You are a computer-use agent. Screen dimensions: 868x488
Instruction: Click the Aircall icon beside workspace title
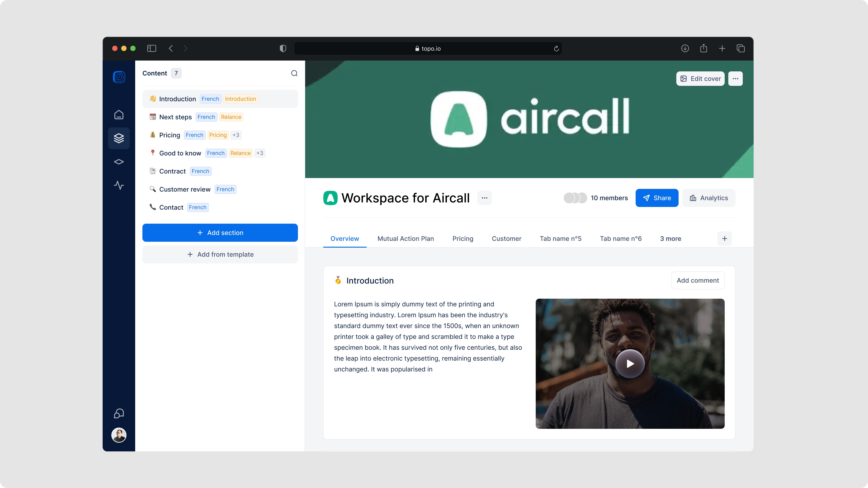coord(330,198)
